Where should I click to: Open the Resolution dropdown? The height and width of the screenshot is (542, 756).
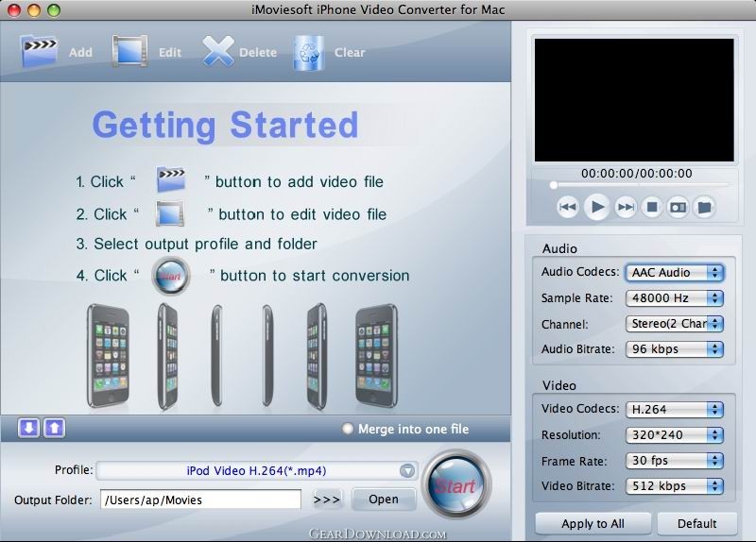click(675, 435)
